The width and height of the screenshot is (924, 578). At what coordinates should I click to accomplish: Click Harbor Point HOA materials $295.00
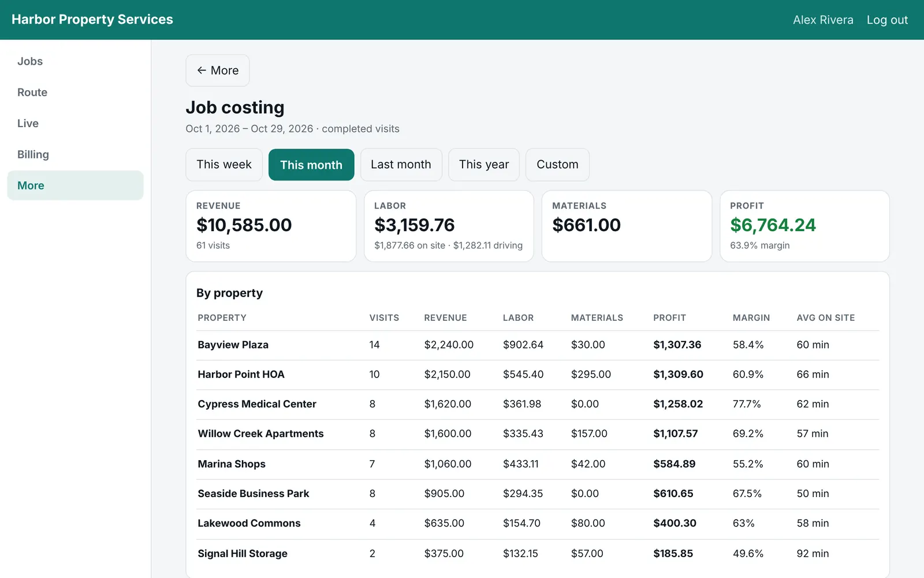(x=591, y=375)
